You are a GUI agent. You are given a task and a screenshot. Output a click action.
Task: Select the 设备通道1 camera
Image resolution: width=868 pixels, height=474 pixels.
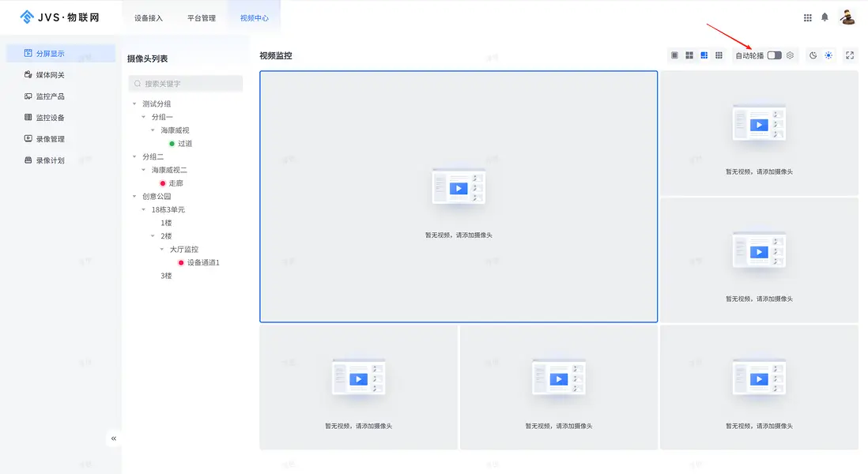click(203, 263)
